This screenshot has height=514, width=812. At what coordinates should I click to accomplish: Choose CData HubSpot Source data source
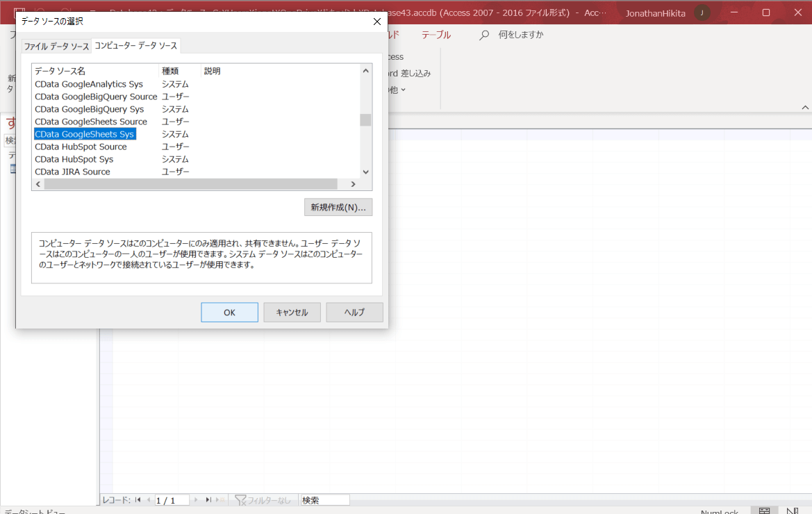pos(81,147)
